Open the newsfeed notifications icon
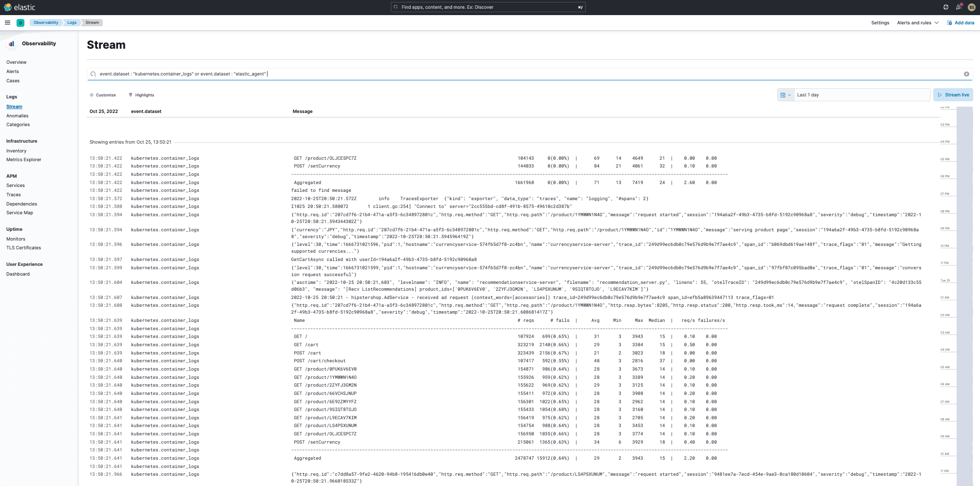 (959, 7)
